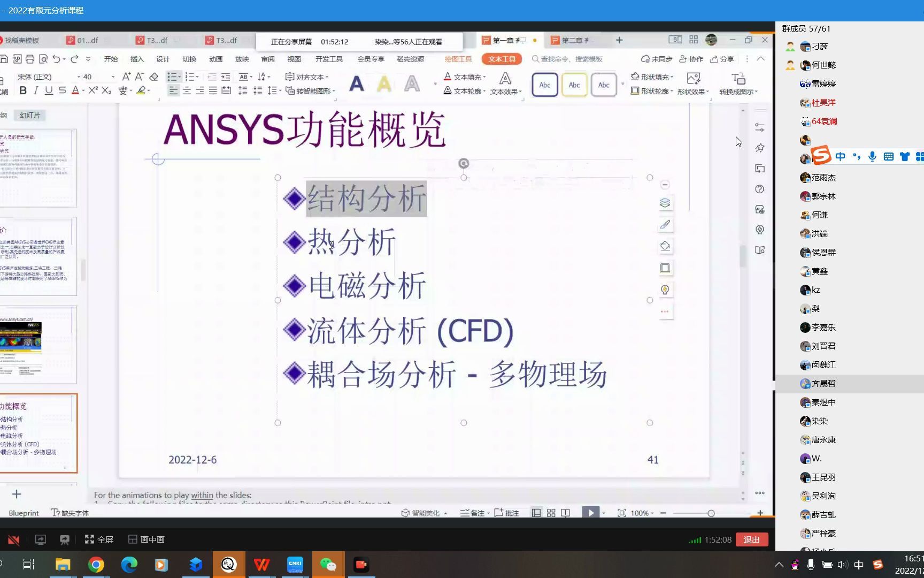Switch to normal view in status bar
Image resolution: width=924 pixels, height=578 pixels.
coord(536,513)
